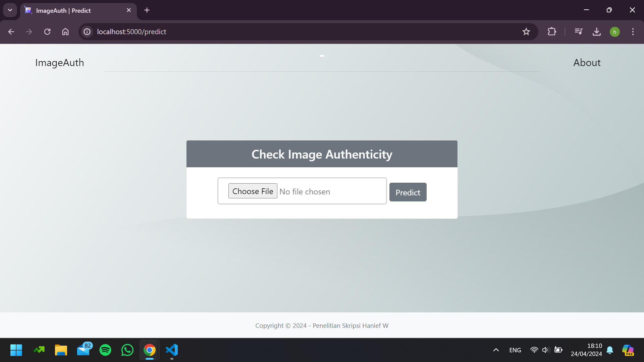Open the media controls icon
The height and width of the screenshot is (362, 644).
pyautogui.click(x=579, y=32)
